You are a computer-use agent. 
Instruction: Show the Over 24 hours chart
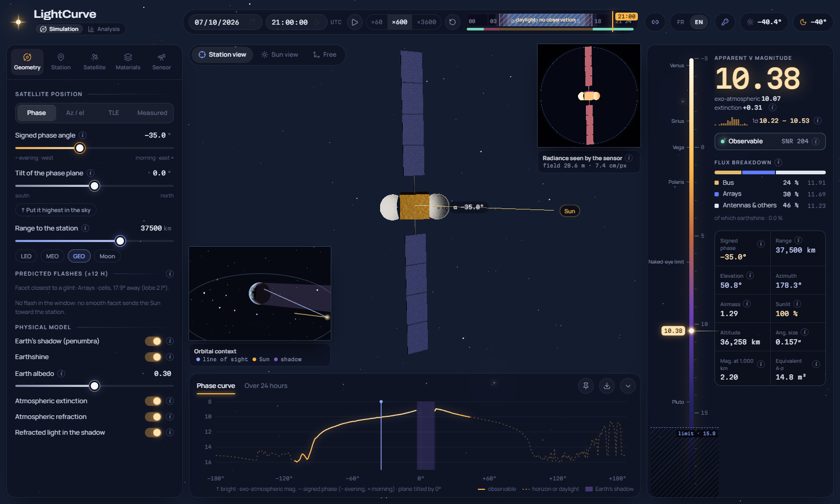coord(266,386)
